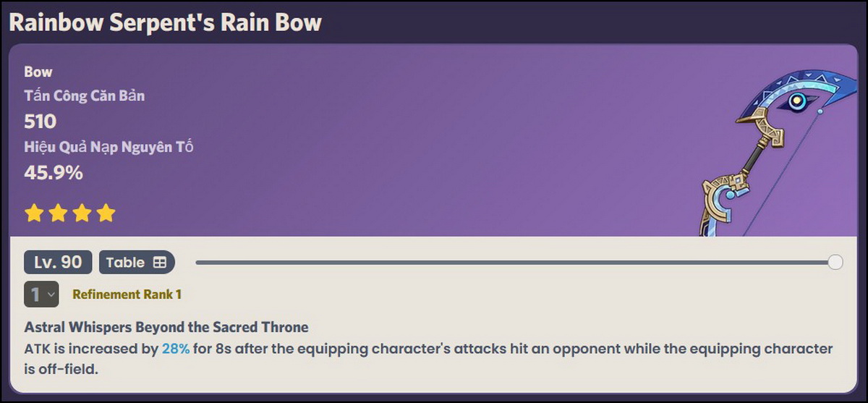The height and width of the screenshot is (403, 868).
Task: Click the Bow weapon type label
Action: click(38, 72)
